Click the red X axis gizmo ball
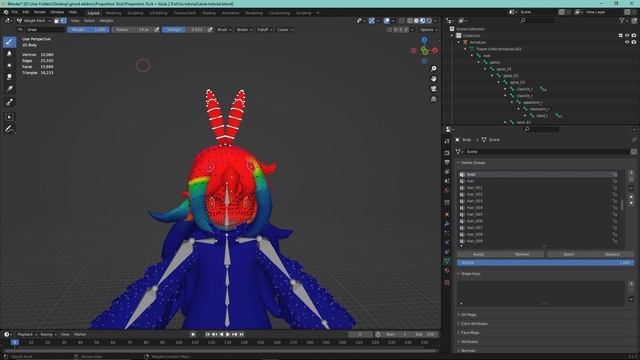The width and height of the screenshot is (640, 360). pos(435,50)
